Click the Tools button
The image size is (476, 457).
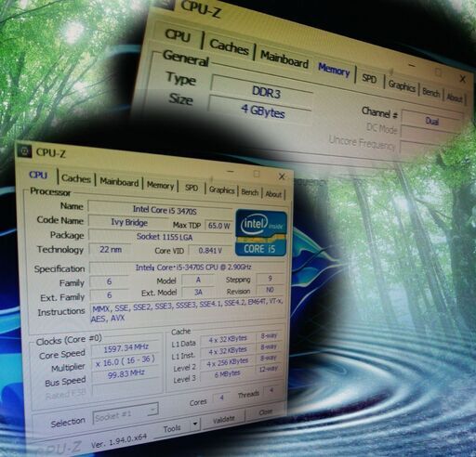click(172, 428)
